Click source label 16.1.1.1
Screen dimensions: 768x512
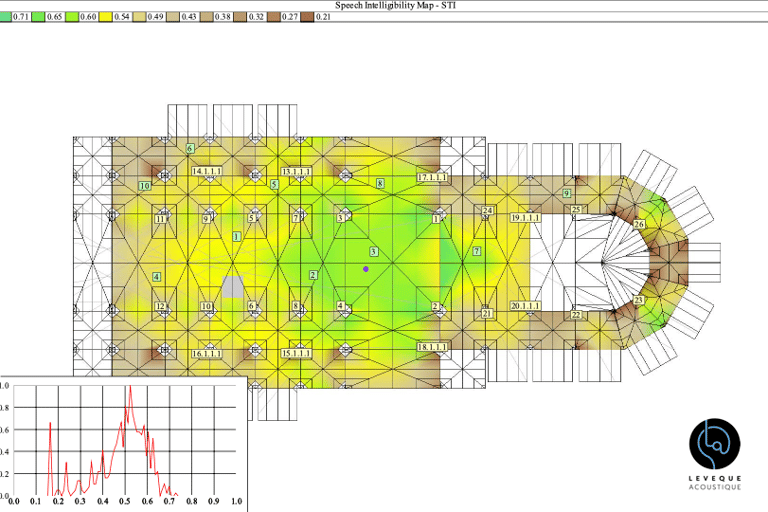(x=206, y=353)
